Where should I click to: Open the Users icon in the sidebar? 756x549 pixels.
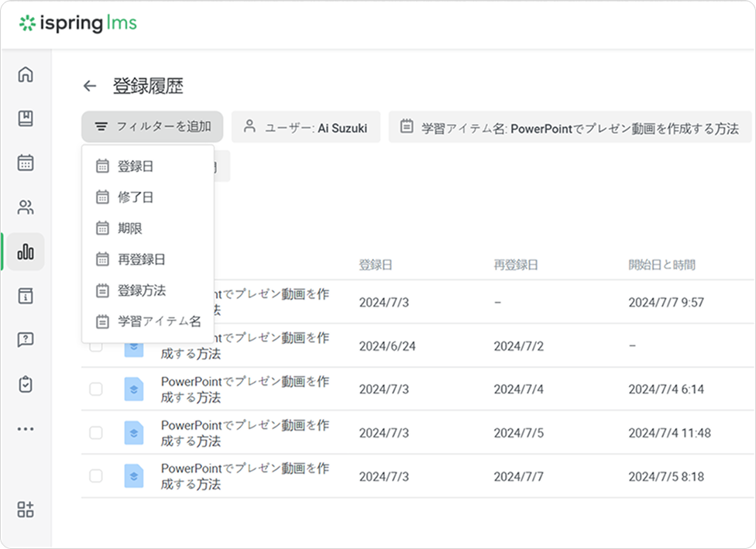[x=26, y=208]
